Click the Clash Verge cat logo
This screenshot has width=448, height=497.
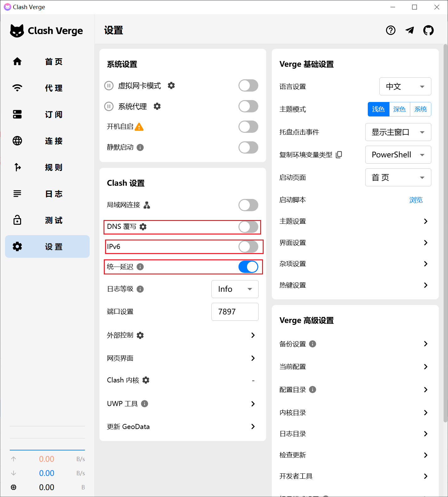pyautogui.click(x=17, y=31)
